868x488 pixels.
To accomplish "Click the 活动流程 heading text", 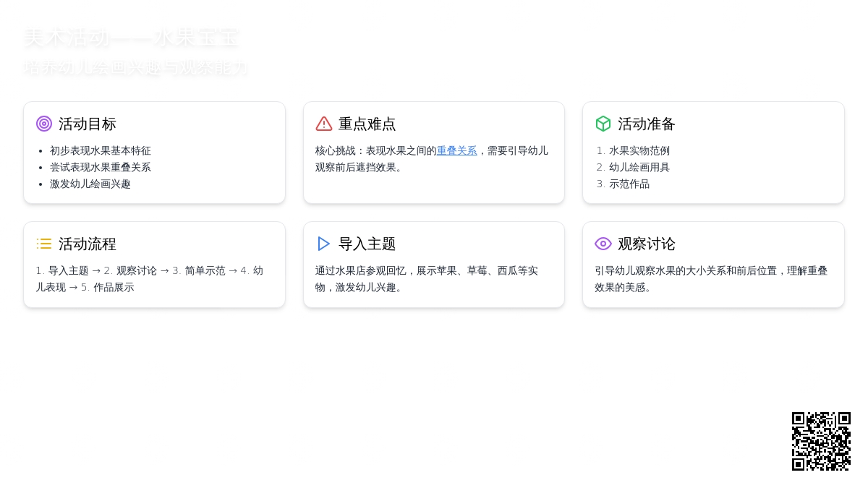I will coord(88,244).
